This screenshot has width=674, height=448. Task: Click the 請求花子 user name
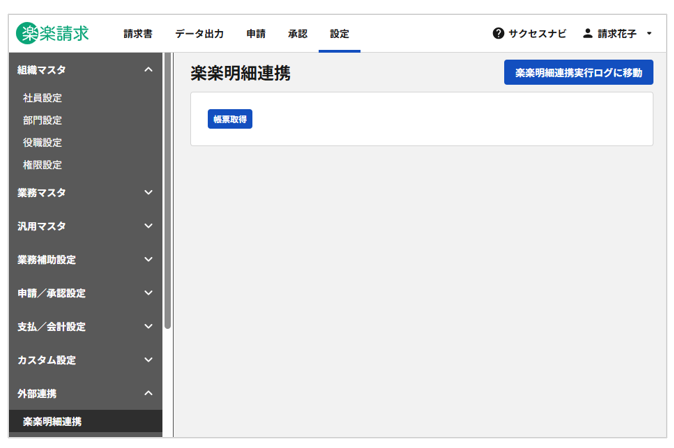[617, 34]
